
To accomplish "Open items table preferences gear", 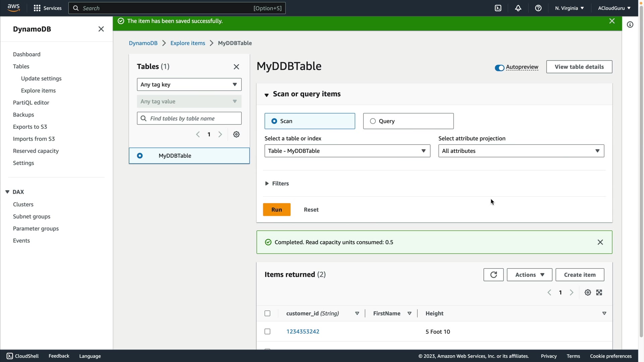I will pyautogui.click(x=588, y=293).
